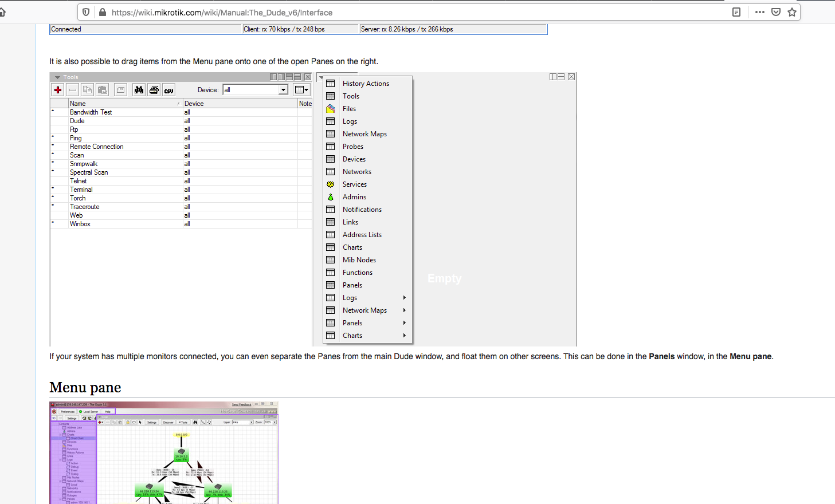
Task: Click the tracking protection shield icon
Action: 86,12
